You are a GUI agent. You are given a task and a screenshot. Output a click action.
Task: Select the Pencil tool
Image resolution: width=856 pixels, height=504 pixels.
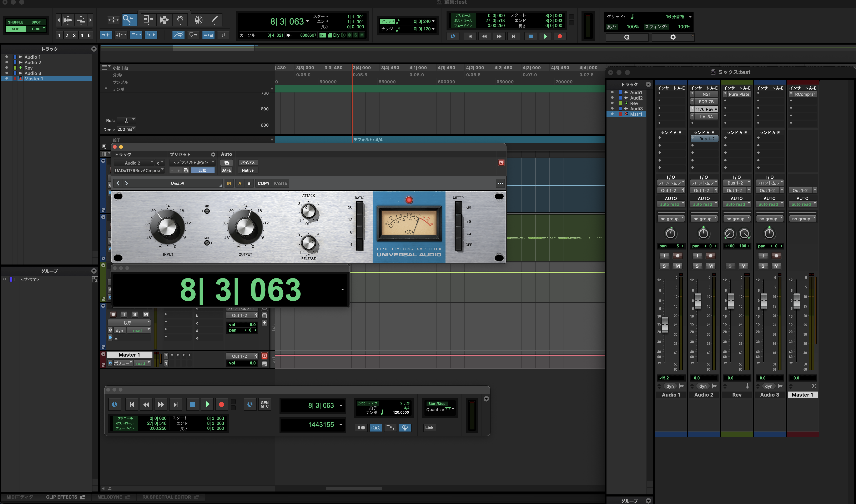[215, 20]
